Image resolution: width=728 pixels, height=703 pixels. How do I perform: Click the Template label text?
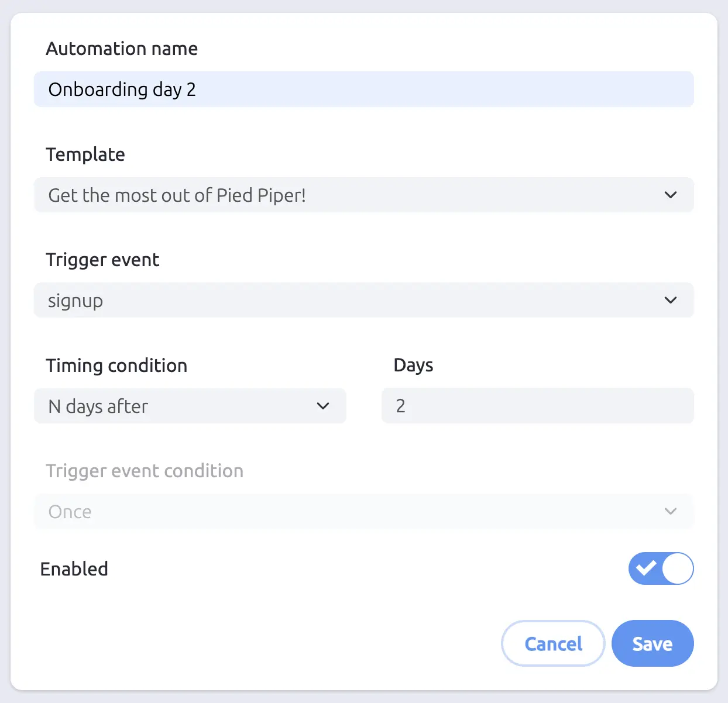pyautogui.click(x=85, y=154)
